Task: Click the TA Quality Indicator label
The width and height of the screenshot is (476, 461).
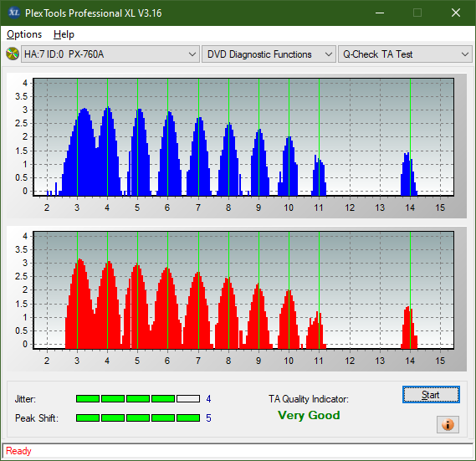Action: pyautogui.click(x=309, y=399)
